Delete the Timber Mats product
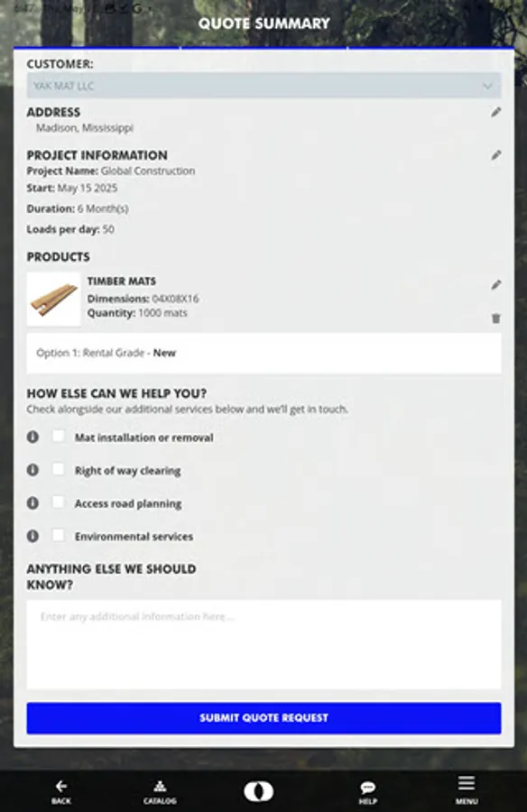Image resolution: width=527 pixels, height=812 pixels. (495, 318)
